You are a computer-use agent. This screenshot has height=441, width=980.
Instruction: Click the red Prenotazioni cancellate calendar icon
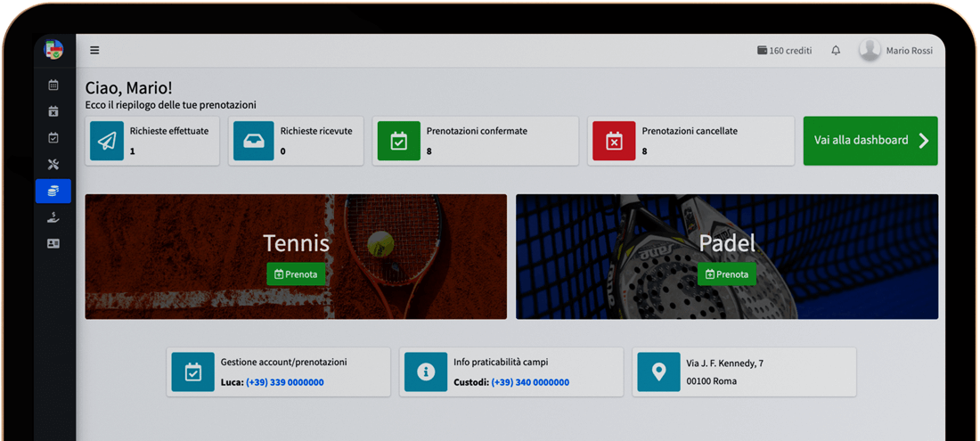614,141
